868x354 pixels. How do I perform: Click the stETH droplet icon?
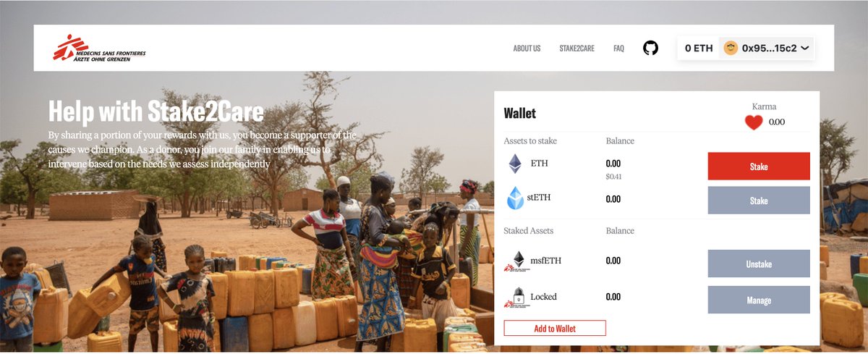click(x=515, y=198)
